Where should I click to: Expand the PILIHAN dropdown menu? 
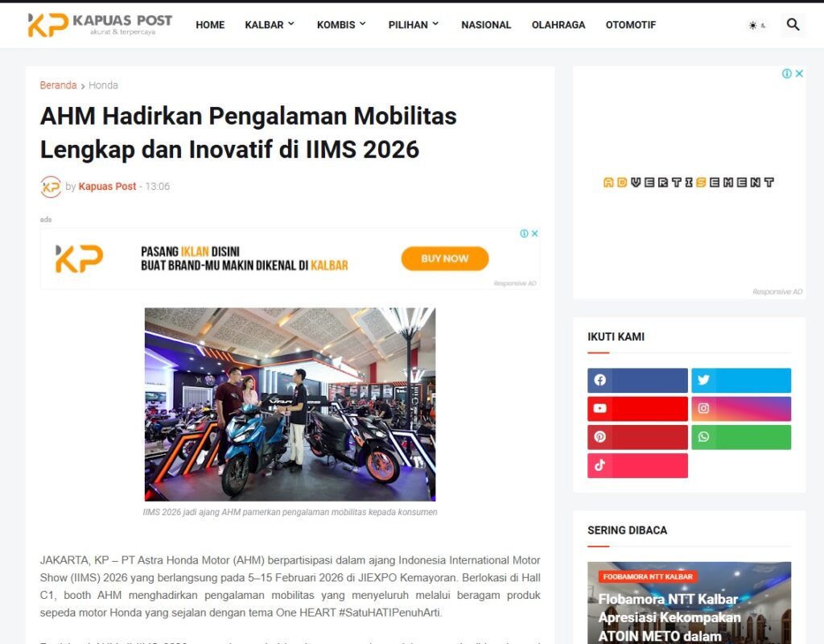tap(414, 25)
